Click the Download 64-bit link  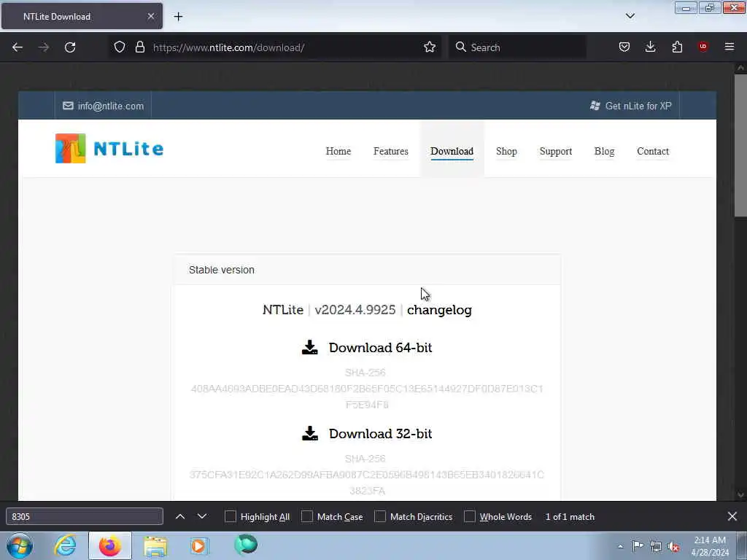(380, 348)
